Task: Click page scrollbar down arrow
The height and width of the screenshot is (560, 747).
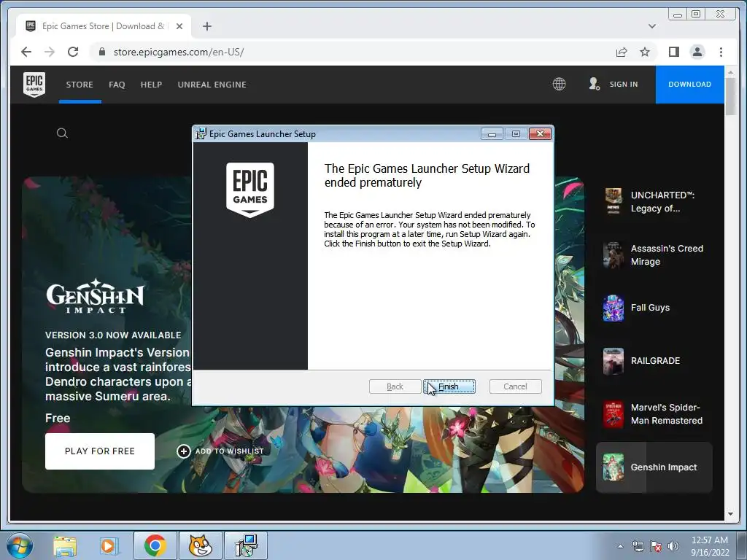Action: tap(730, 514)
